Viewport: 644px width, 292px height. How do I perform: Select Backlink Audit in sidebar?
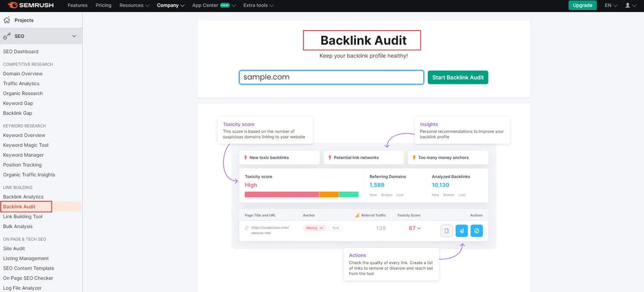(x=19, y=207)
